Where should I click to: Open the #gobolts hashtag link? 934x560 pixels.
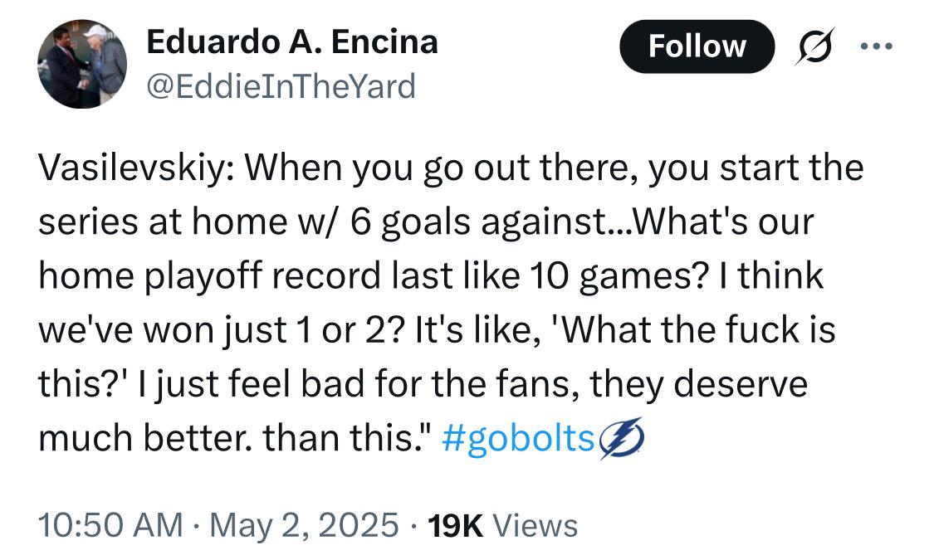[x=518, y=439]
